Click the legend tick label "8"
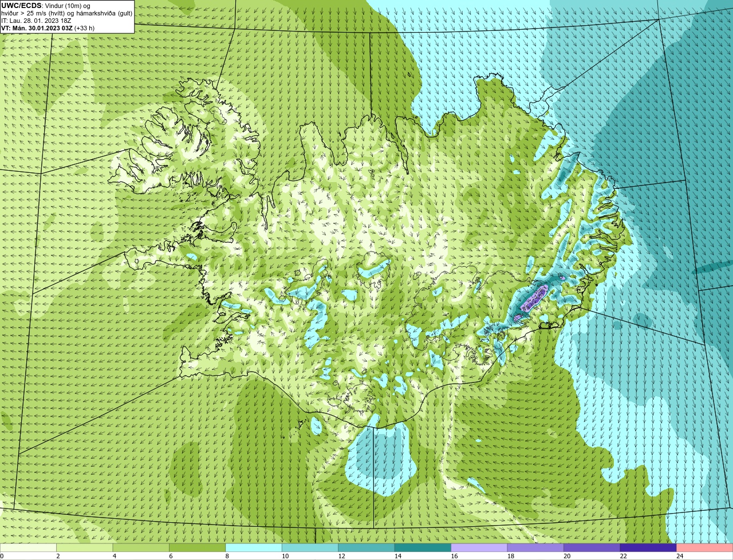Viewport: 733px width, 560px height. click(x=227, y=556)
